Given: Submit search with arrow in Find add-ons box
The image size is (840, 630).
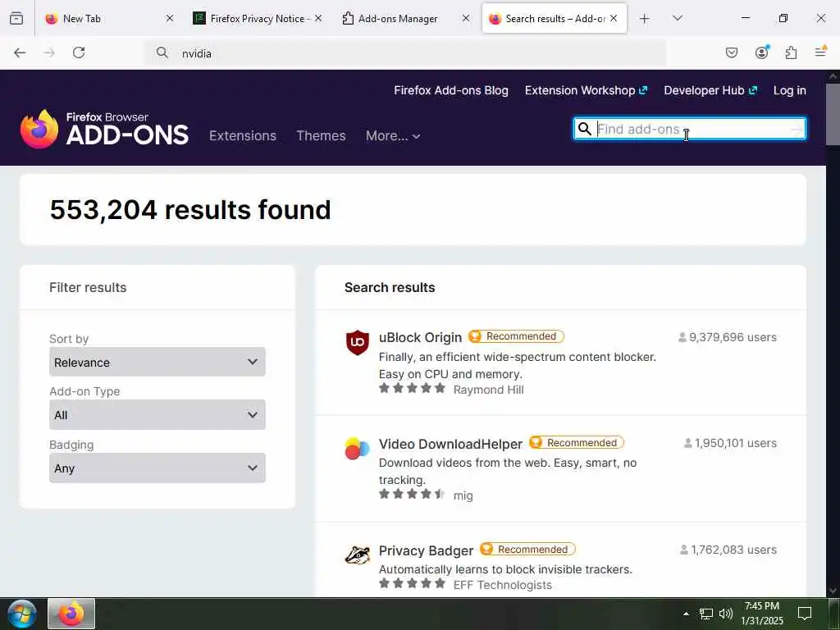Looking at the screenshot, I should (x=797, y=129).
